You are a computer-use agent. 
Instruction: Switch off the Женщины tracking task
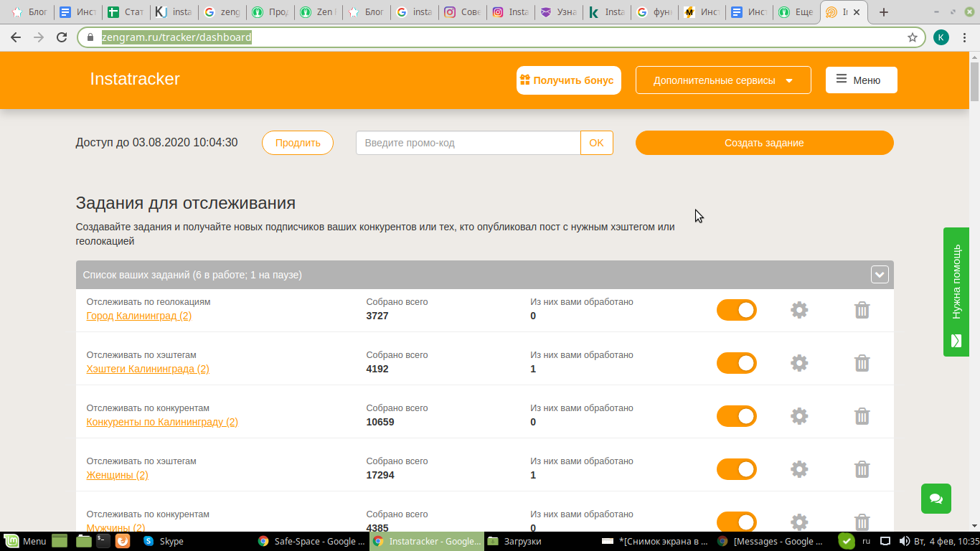(737, 469)
